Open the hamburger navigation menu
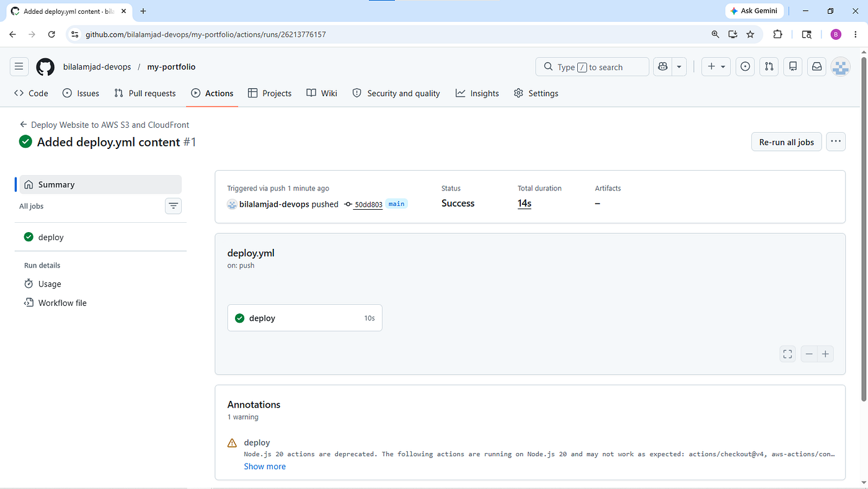Screen dimensions: 868x489 [19, 67]
